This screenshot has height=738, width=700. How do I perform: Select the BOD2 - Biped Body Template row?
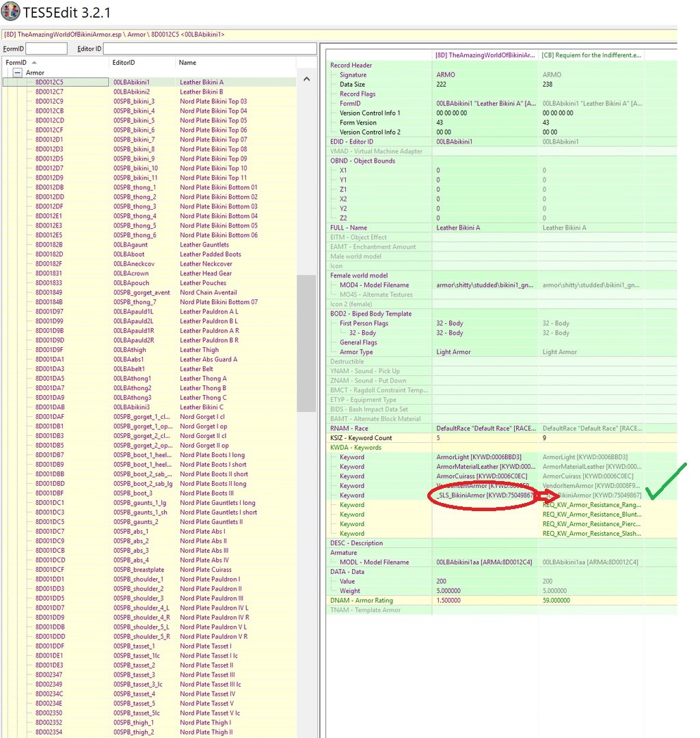pos(501,314)
